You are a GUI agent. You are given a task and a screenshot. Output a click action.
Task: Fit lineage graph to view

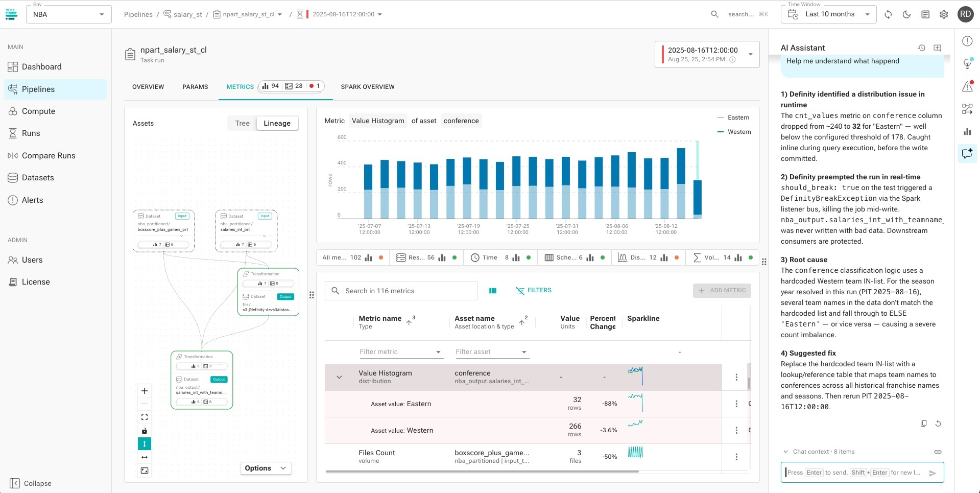pyautogui.click(x=145, y=417)
